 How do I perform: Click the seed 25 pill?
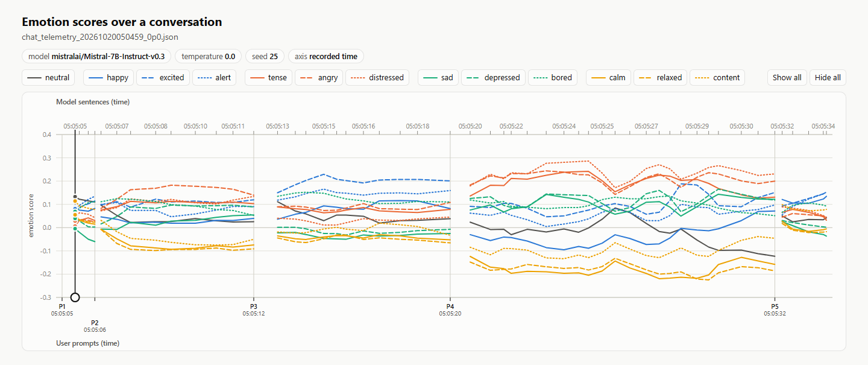click(265, 57)
